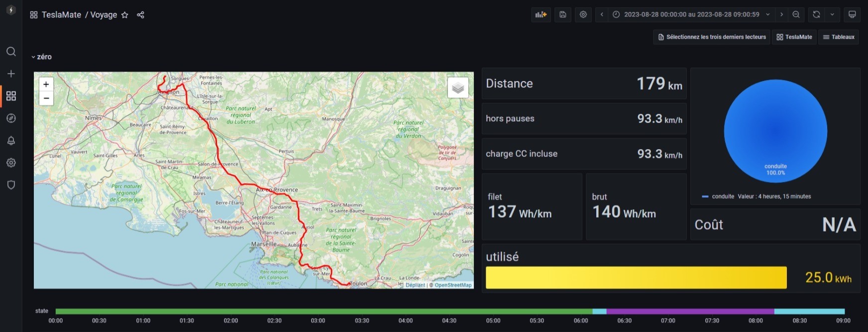The width and height of the screenshot is (868, 332).
Task: Open the Server admin shield icon
Action: click(x=11, y=185)
